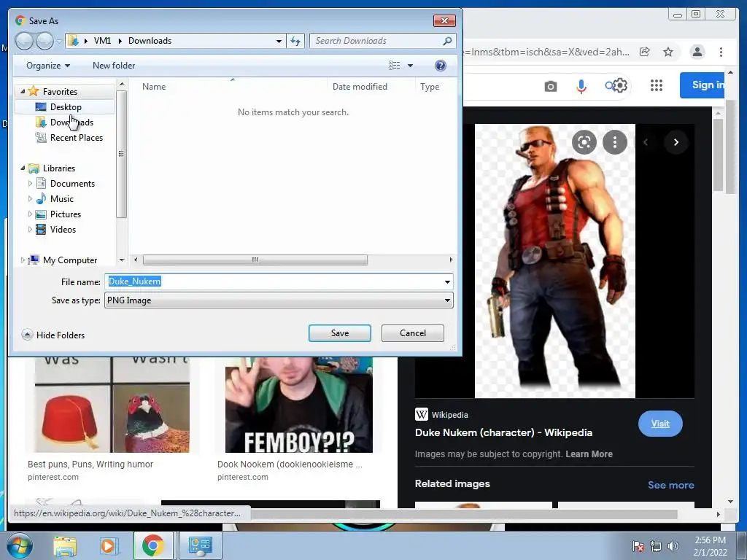The width and height of the screenshot is (747, 560).
Task: Select the Pictures library icon
Action: [42, 214]
